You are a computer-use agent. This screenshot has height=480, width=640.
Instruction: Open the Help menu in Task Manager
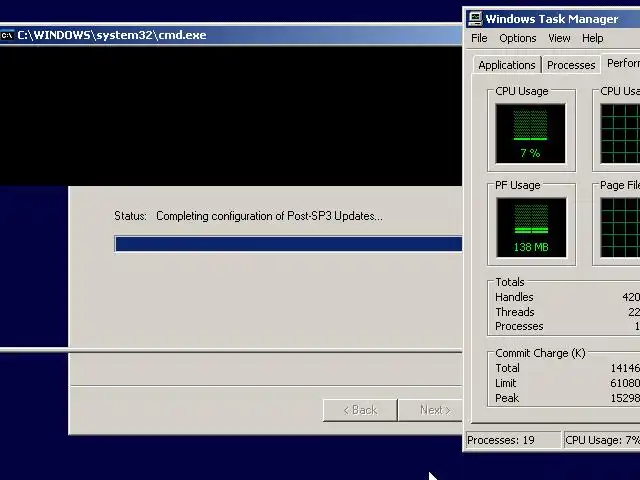(592, 38)
